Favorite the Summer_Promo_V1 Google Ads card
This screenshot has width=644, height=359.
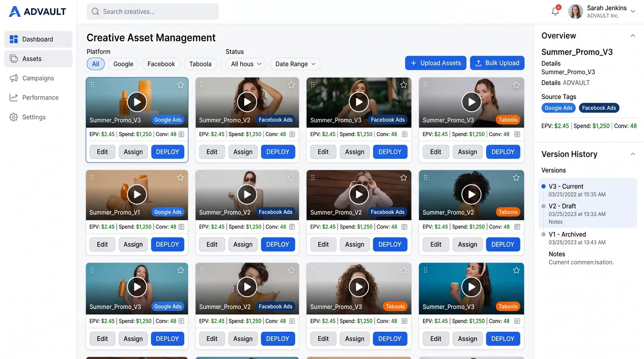(180, 178)
